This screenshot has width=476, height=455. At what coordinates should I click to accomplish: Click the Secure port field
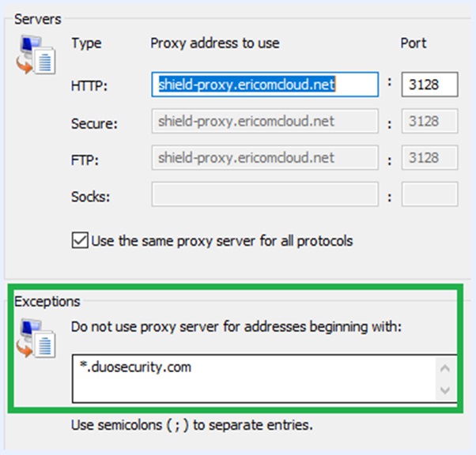point(429,122)
